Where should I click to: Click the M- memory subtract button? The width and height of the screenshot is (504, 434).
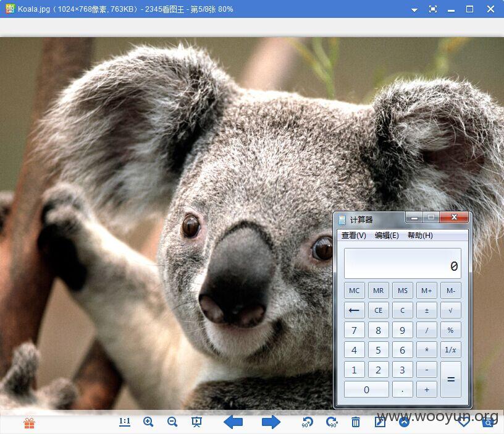pyautogui.click(x=451, y=291)
